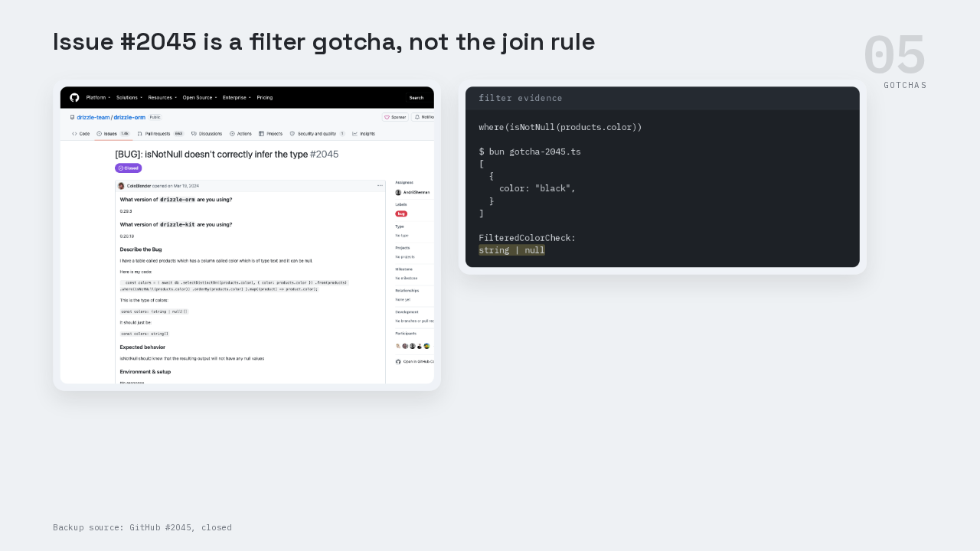Open the Pricing link
The image size is (980, 551).
[265, 97]
